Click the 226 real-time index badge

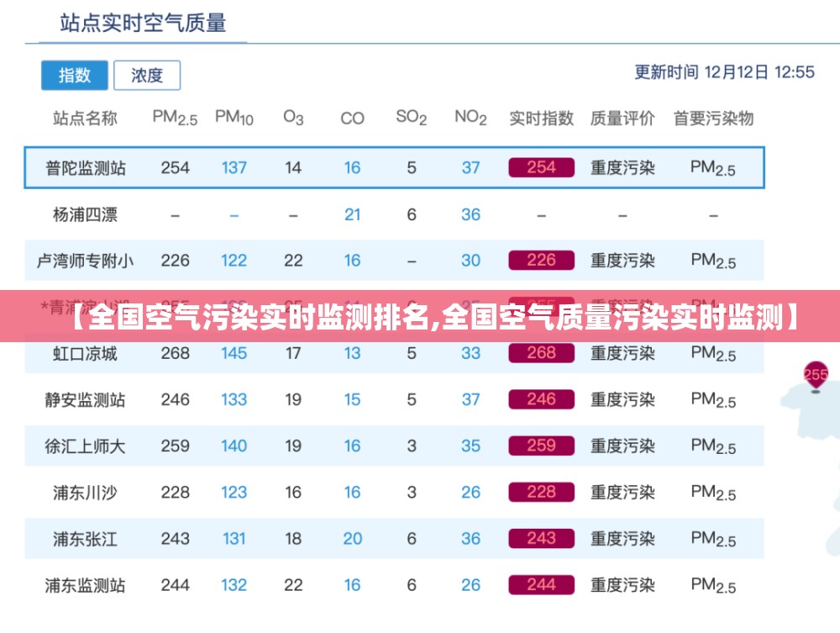pyautogui.click(x=541, y=261)
